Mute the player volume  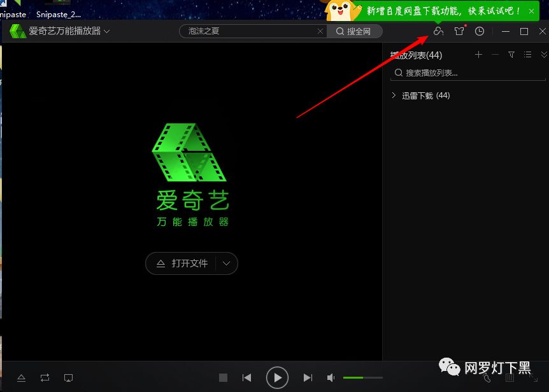[x=332, y=377]
